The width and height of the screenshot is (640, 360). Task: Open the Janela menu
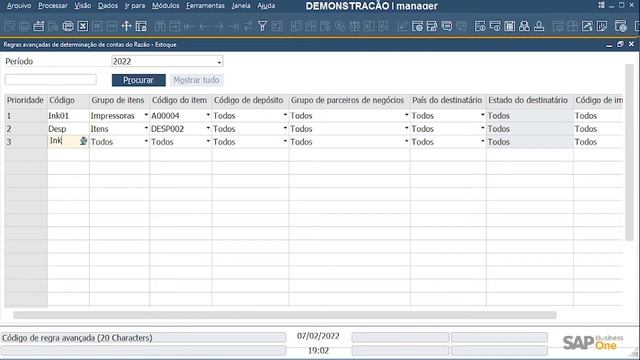pyautogui.click(x=241, y=6)
